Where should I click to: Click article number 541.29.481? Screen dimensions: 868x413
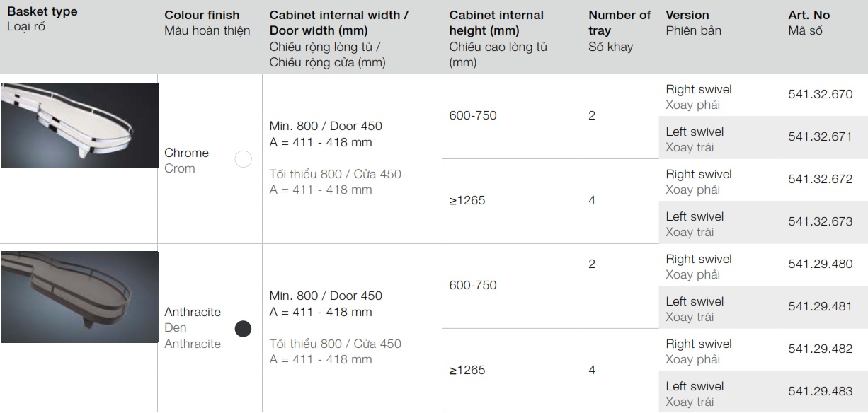820,306
